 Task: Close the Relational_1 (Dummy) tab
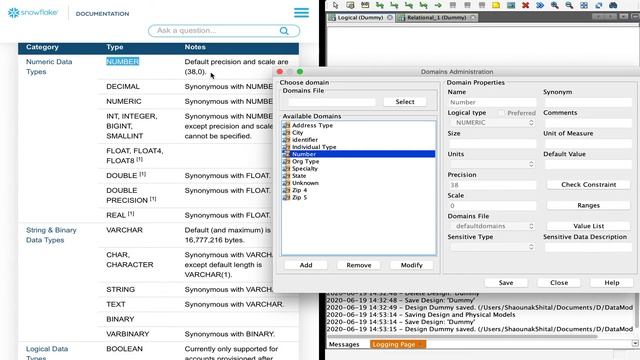[x=473, y=18]
